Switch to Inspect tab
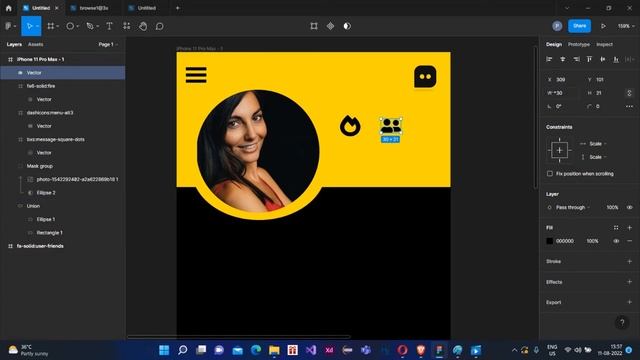The height and width of the screenshot is (360, 640). click(604, 44)
